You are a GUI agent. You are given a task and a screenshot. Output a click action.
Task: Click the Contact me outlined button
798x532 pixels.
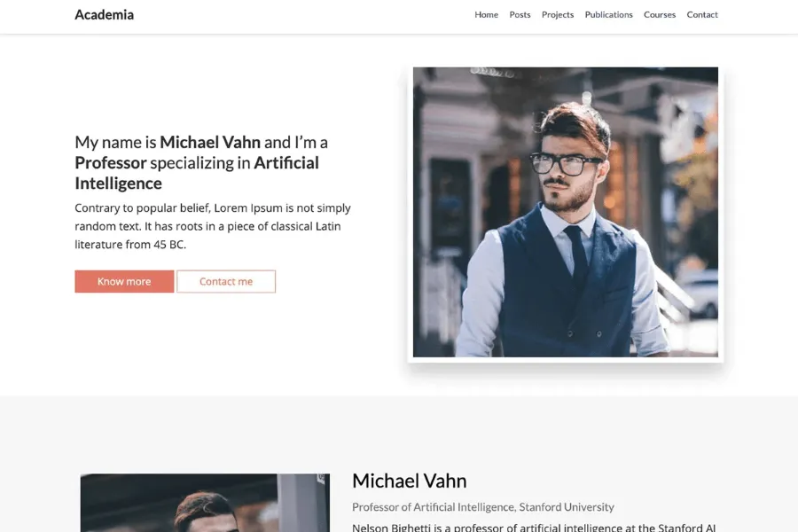coord(226,282)
